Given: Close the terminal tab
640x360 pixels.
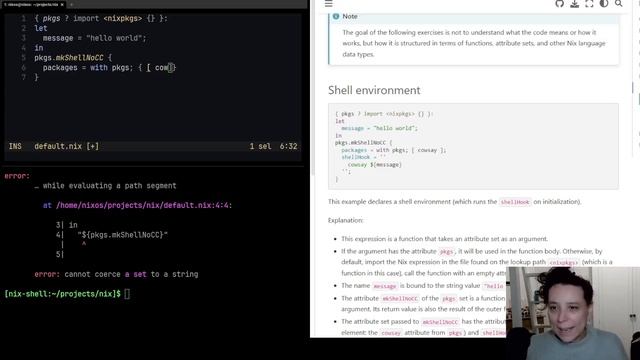Looking at the screenshot, I should point(62,4).
